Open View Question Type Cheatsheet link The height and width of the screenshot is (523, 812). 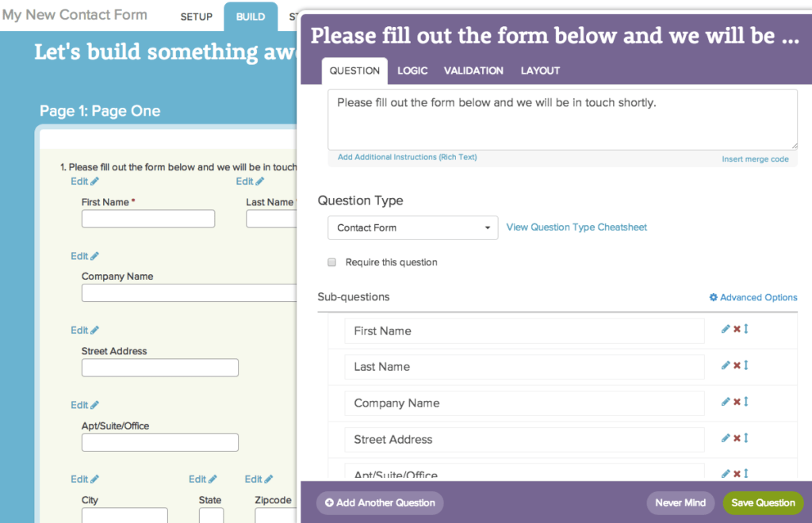pos(576,227)
